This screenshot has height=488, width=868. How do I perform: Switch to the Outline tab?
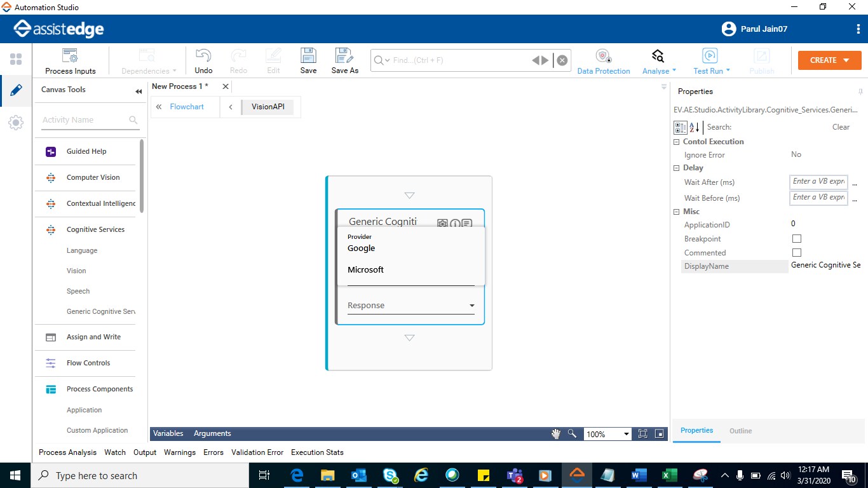[740, 431]
